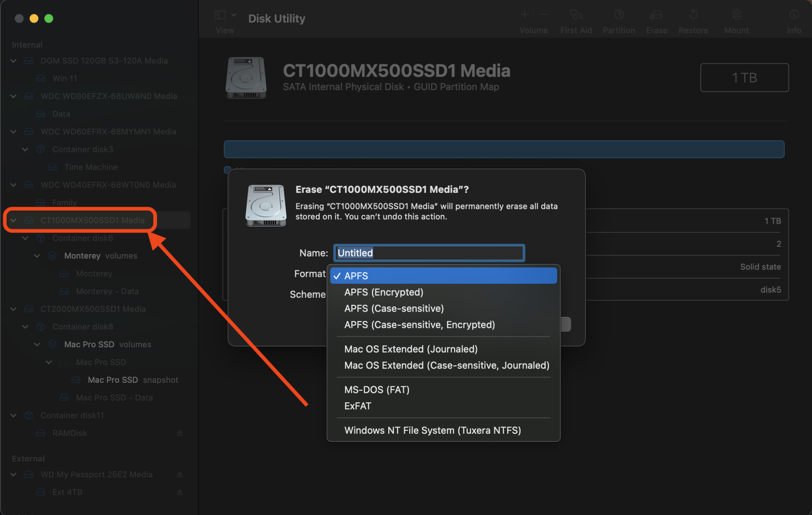Select Time Machine volume in sidebar
This screenshot has height=515, width=812.
pos(91,167)
